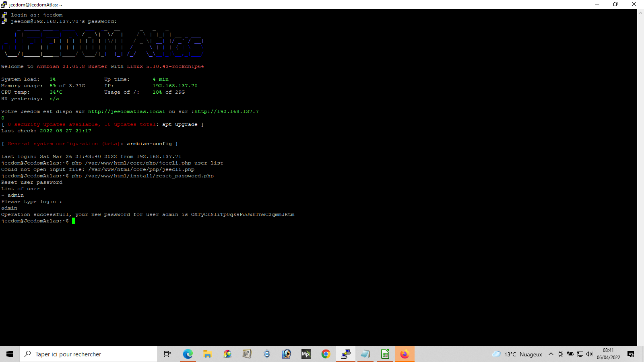Viewport: 644px width, 362px height.
Task: Click the 'RX yesterday: n/a' line
Action: point(30,99)
